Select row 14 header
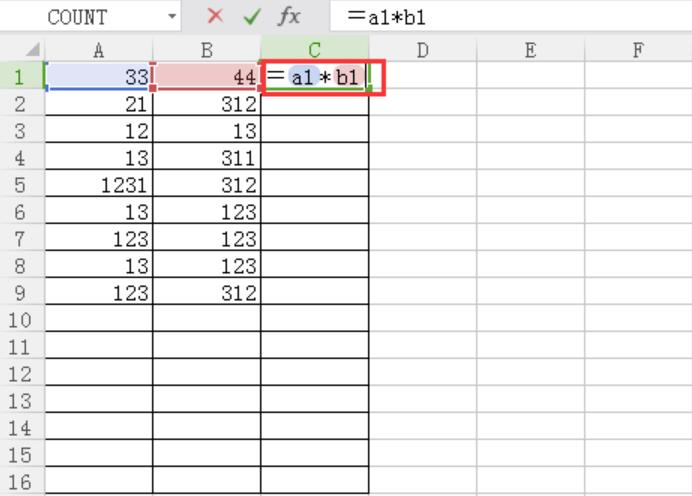Image resolution: width=692 pixels, height=496 pixels. pyautogui.click(x=22, y=425)
